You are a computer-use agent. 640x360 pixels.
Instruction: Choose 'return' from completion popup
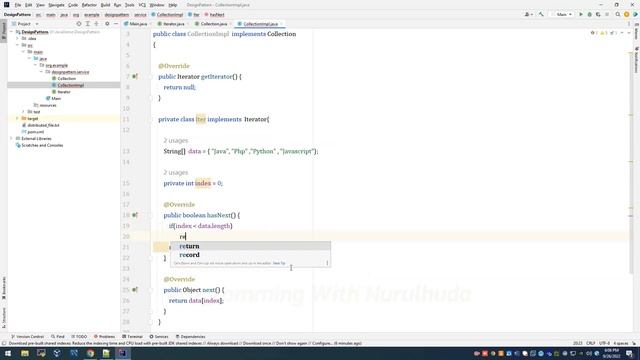point(250,246)
